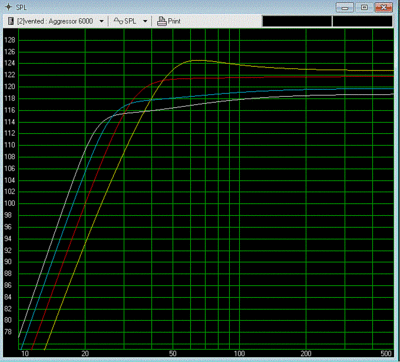Viewport: 400px width, 362px height.
Task: Maximize the SPL window
Action: click(364, 7)
